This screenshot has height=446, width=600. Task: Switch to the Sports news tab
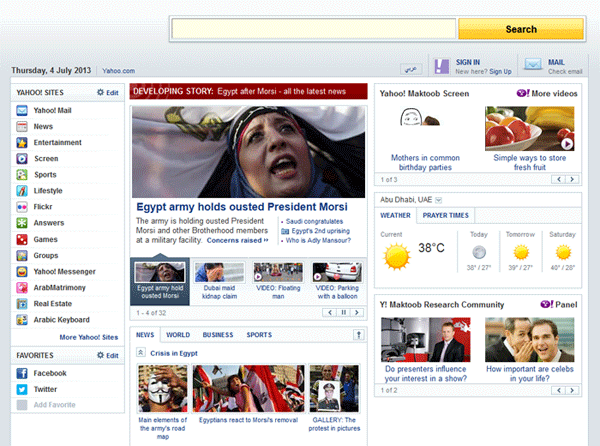(x=259, y=335)
